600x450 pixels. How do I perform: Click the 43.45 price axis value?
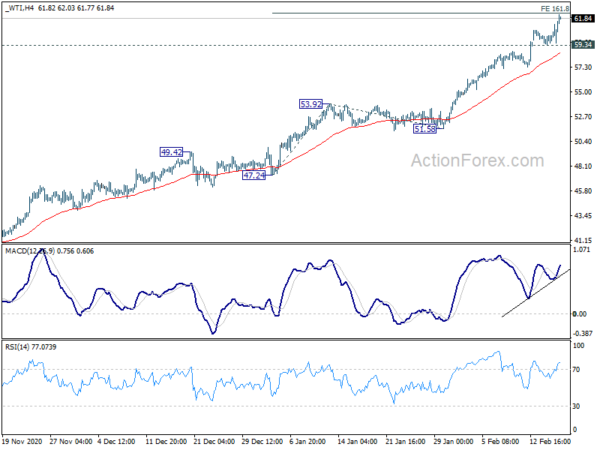[x=583, y=216]
